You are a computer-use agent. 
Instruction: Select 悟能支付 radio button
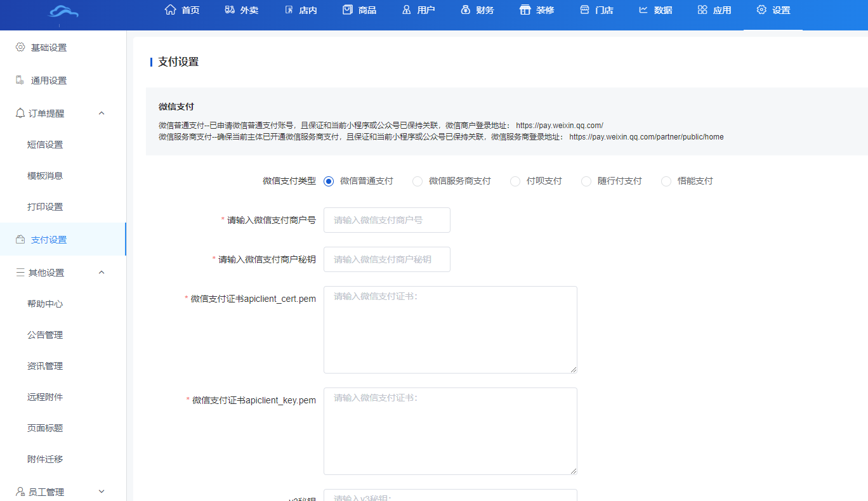(x=666, y=181)
